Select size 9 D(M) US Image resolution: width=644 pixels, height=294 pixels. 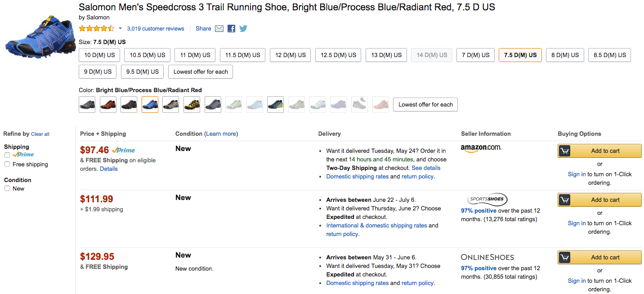pos(98,72)
